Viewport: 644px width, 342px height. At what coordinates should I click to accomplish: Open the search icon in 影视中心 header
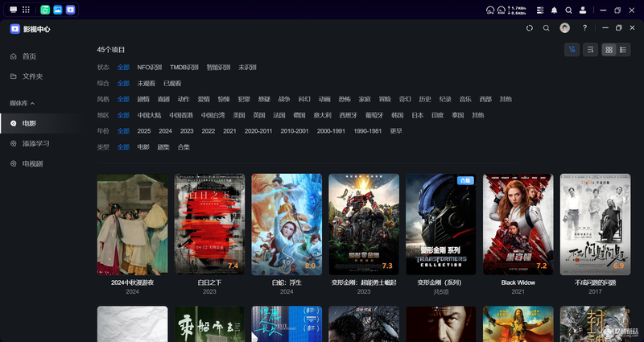(x=547, y=28)
